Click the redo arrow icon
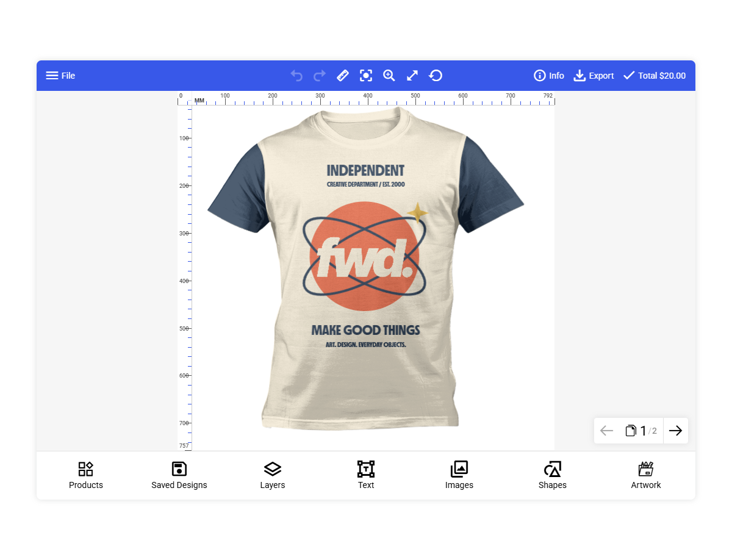 [x=320, y=76]
